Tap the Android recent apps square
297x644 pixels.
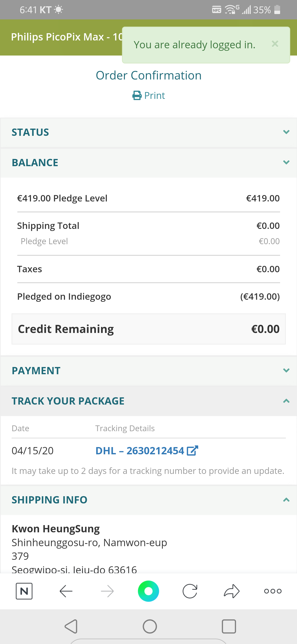click(x=229, y=626)
